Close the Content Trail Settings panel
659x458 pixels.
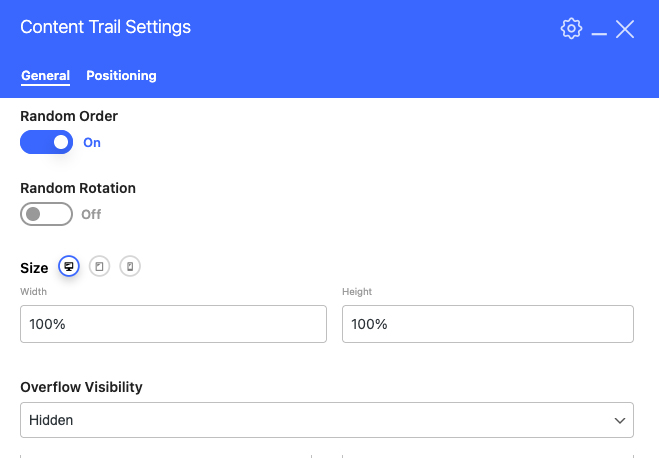625,29
